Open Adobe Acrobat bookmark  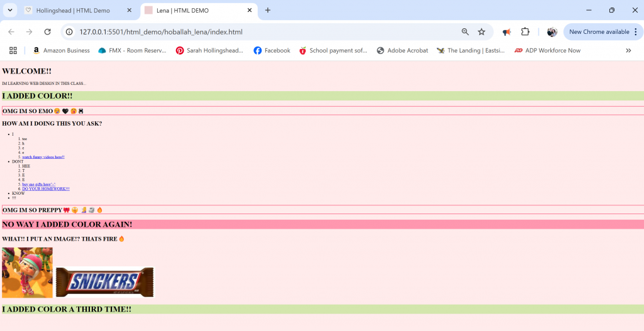402,50
